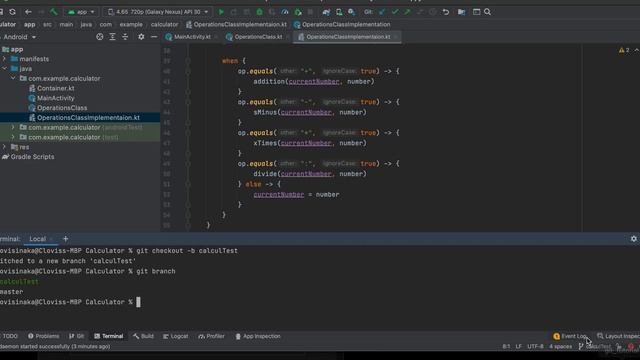Image resolution: width=640 pixels, height=360 pixels.
Task: Click the Git Commit checkmark icon
Action: point(395,12)
